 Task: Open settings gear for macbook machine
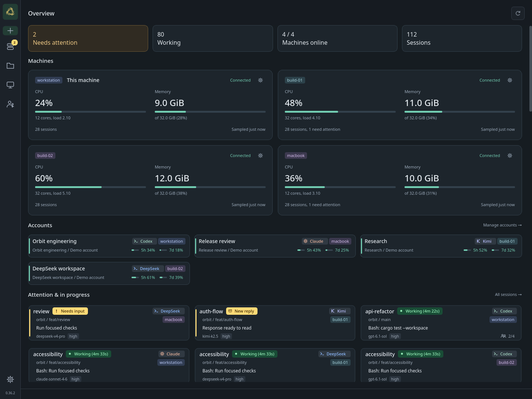tap(510, 156)
